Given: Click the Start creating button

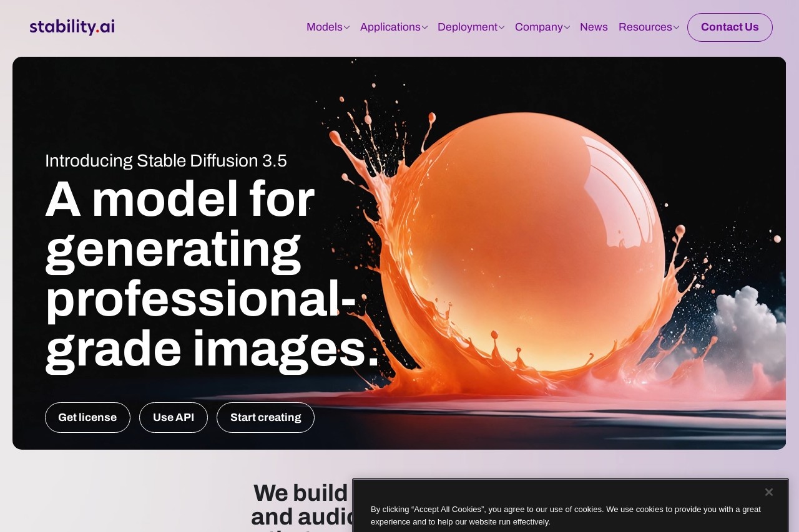Looking at the screenshot, I should (265, 417).
